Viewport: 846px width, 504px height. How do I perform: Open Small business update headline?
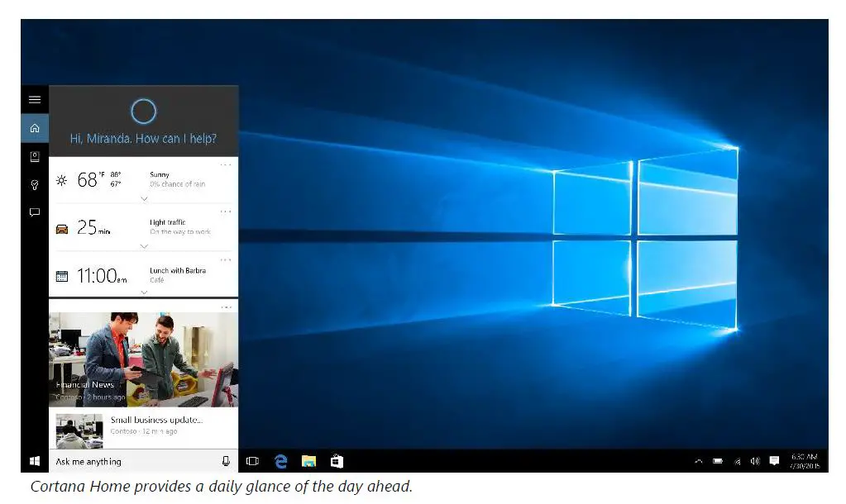click(156, 420)
